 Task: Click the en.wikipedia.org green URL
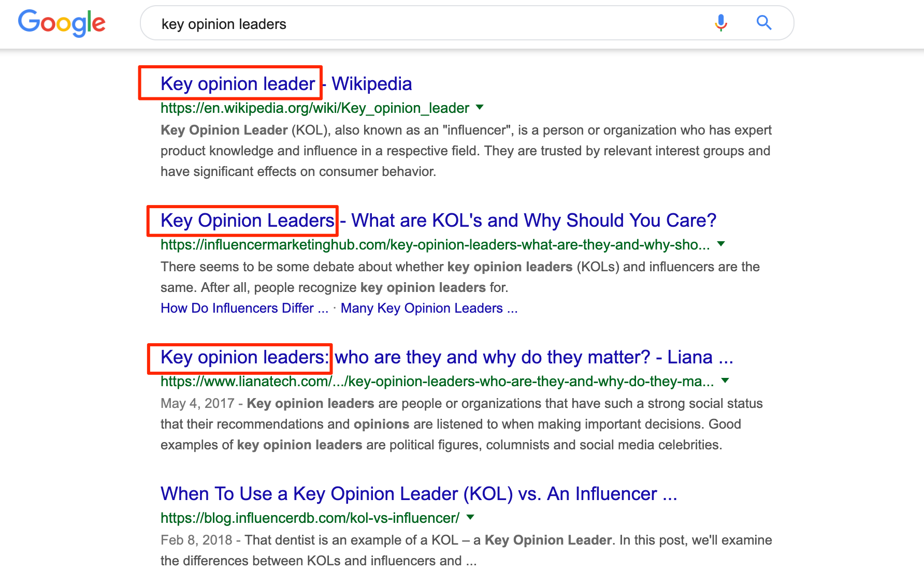coord(314,108)
